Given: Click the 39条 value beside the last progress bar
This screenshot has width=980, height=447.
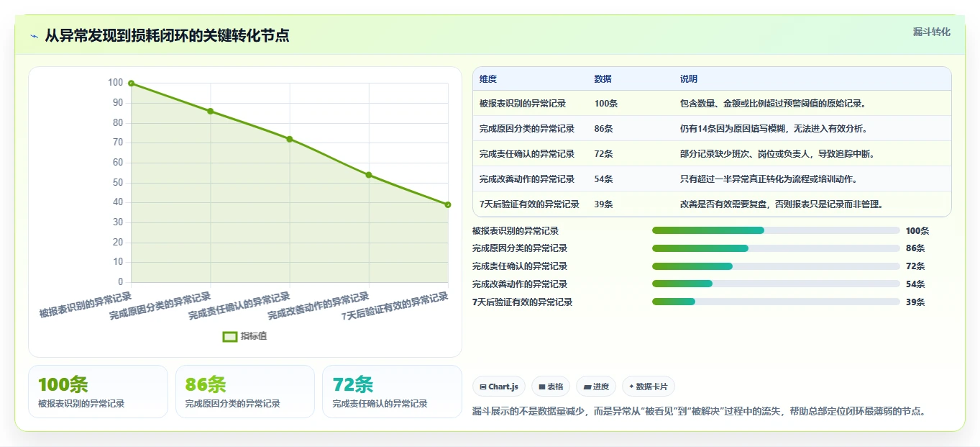Looking at the screenshot, I should tap(915, 302).
